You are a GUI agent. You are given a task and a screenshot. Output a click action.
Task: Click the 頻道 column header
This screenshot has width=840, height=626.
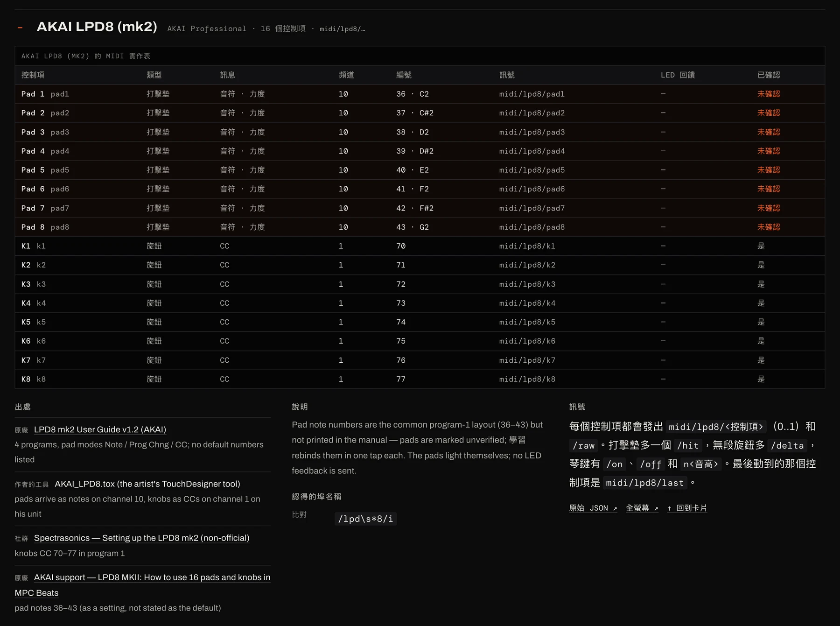coord(346,75)
